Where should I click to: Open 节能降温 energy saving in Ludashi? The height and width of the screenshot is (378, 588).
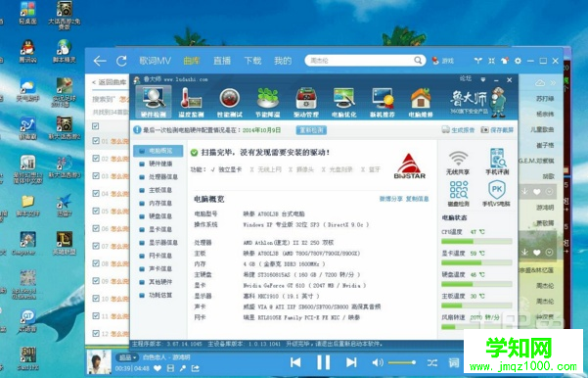click(x=268, y=102)
